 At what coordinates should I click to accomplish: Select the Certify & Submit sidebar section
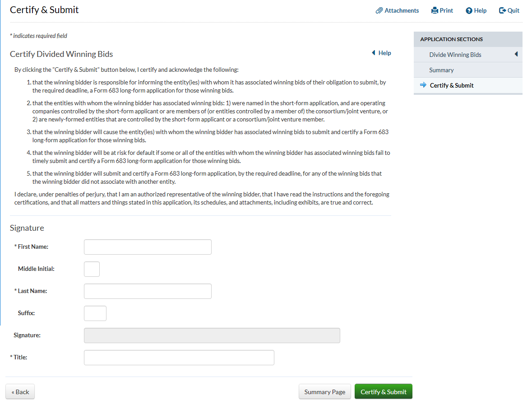pyautogui.click(x=452, y=85)
